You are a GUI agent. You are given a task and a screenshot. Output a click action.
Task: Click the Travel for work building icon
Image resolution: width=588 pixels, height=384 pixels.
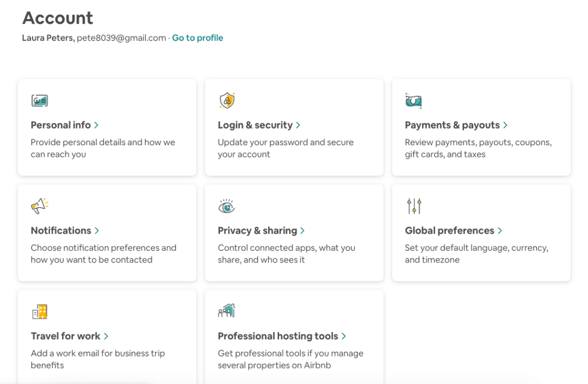tap(40, 311)
